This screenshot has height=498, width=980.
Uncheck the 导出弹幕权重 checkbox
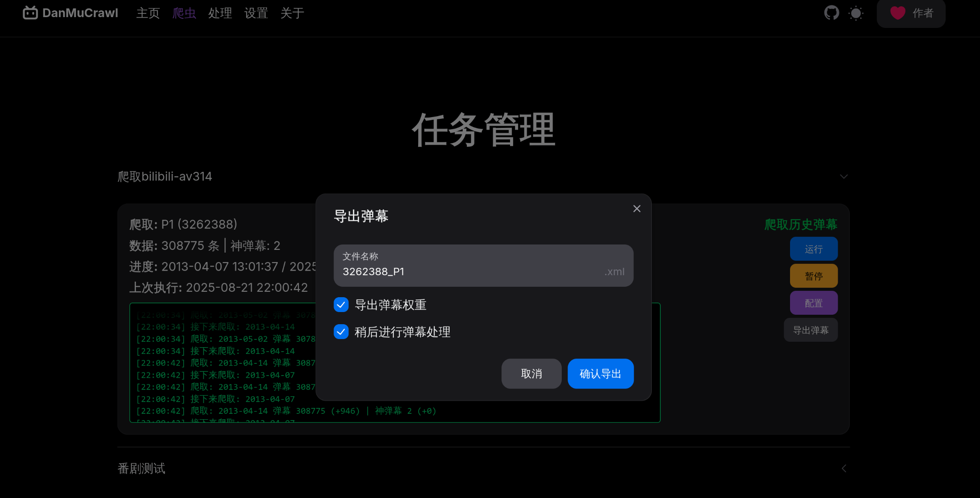pos(341,305)
